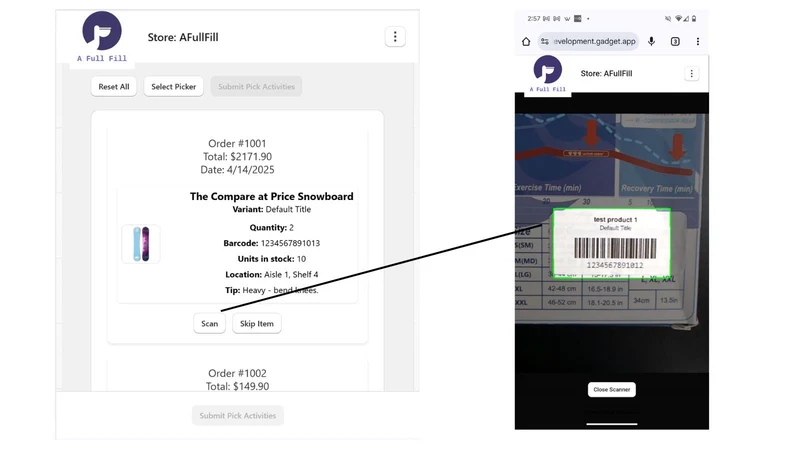Screen dimensions: 800x450
Task: Click bottom Submit Pick Activities button
Action: pyautogui.click(x=238, y=415)
